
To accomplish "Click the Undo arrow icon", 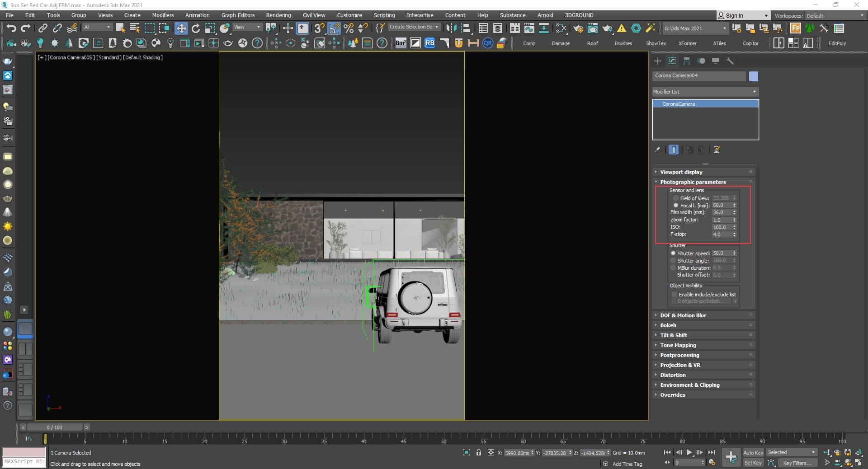I will 11,28.
